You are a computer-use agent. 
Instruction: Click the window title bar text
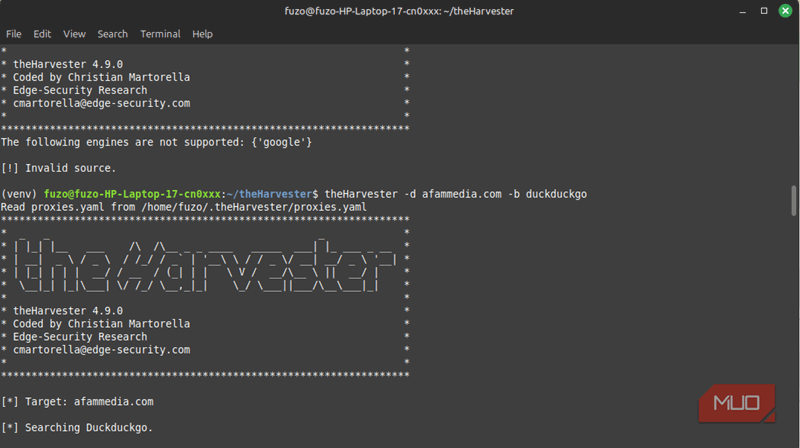[399, 11]
